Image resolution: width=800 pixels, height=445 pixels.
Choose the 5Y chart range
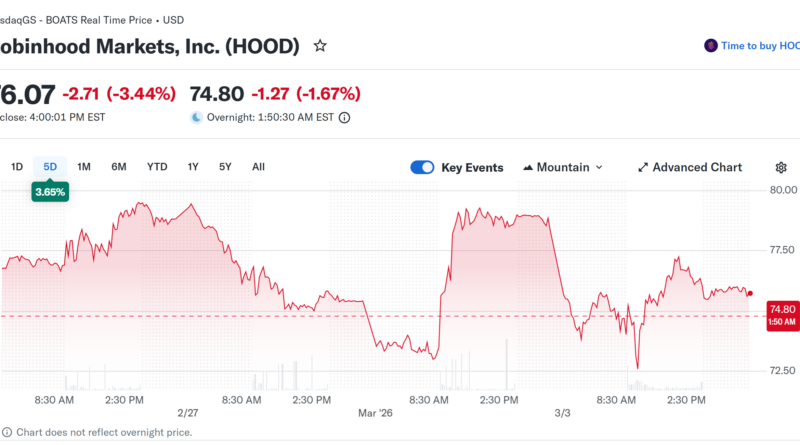point(225,167)
